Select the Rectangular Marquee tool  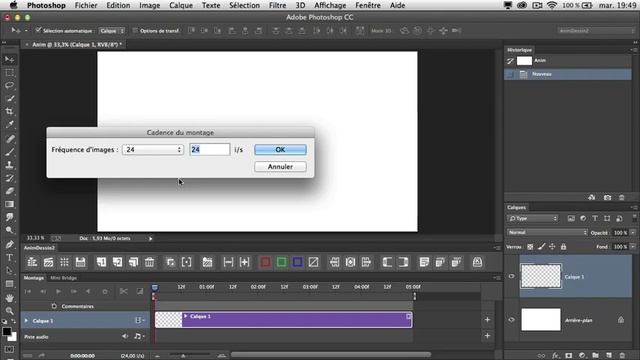click(9, 73)
